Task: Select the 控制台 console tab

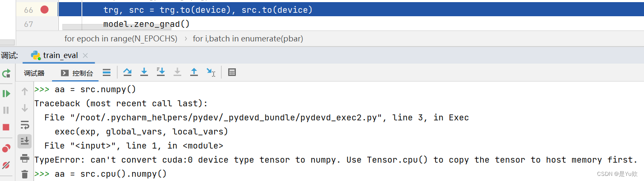Action: 77,73
